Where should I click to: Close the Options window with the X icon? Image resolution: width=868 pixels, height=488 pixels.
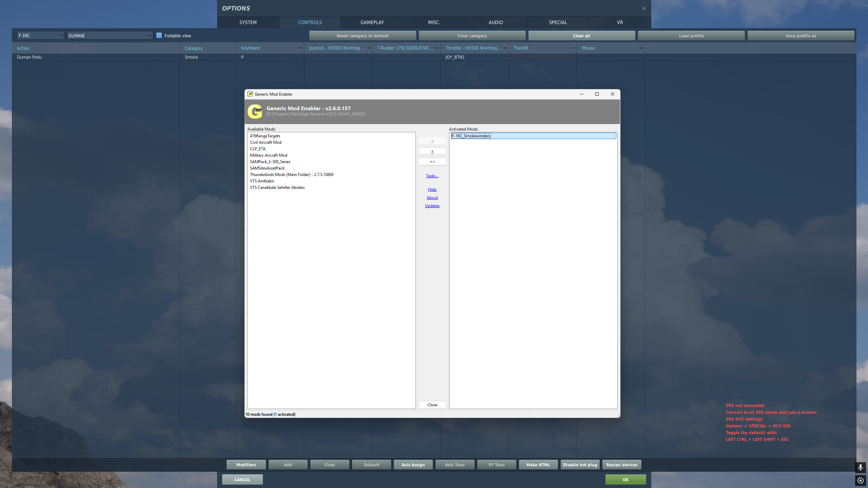pyautogui.click(x=644, y=8)
